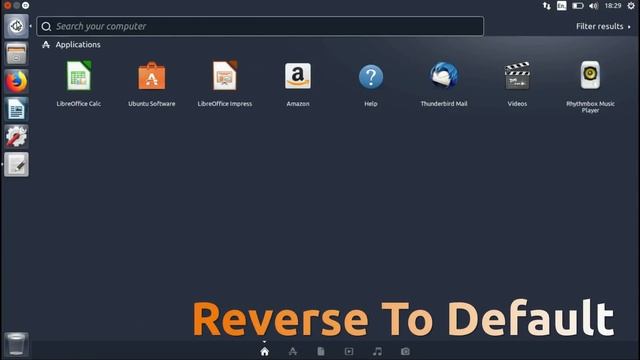Open the sound volume indicator
The width and height of the screenshot is (640, 360).
coord(593,6)
